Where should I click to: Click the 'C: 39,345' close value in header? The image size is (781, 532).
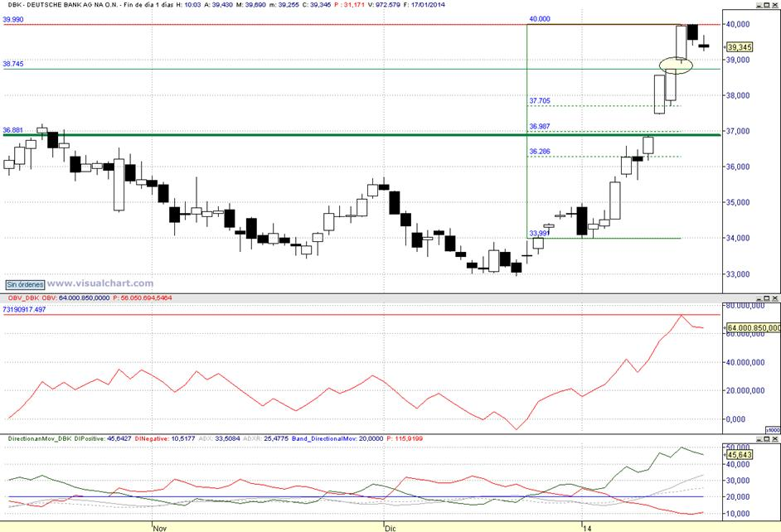316,4
